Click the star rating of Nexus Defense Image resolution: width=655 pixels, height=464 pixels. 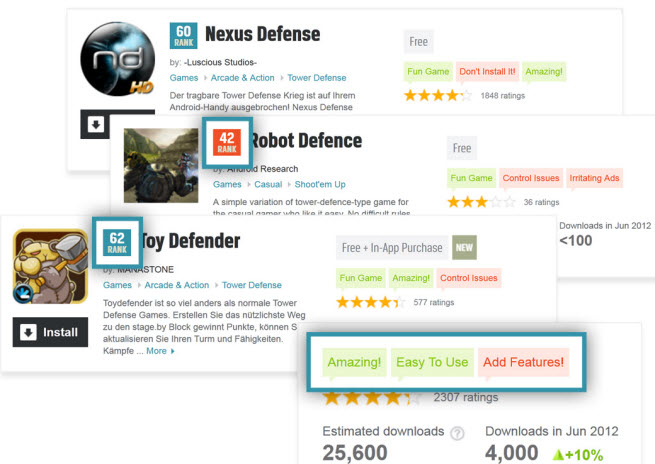(x=438, y=96)
